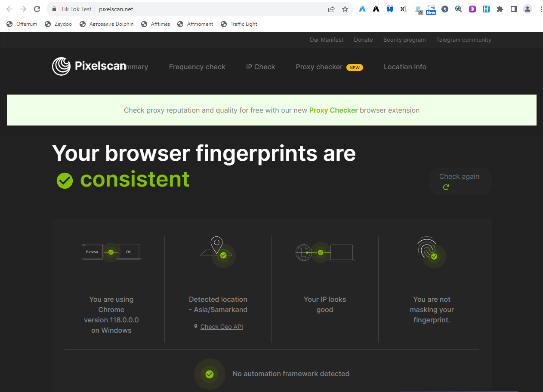This screenshot has height=392, width=543.
Task: Reload the page with the refresh icon
Action: 37,9
